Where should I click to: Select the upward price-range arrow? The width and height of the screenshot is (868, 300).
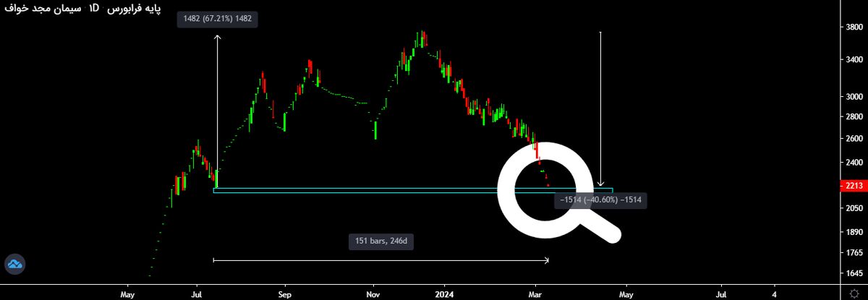tap(217, 108)
